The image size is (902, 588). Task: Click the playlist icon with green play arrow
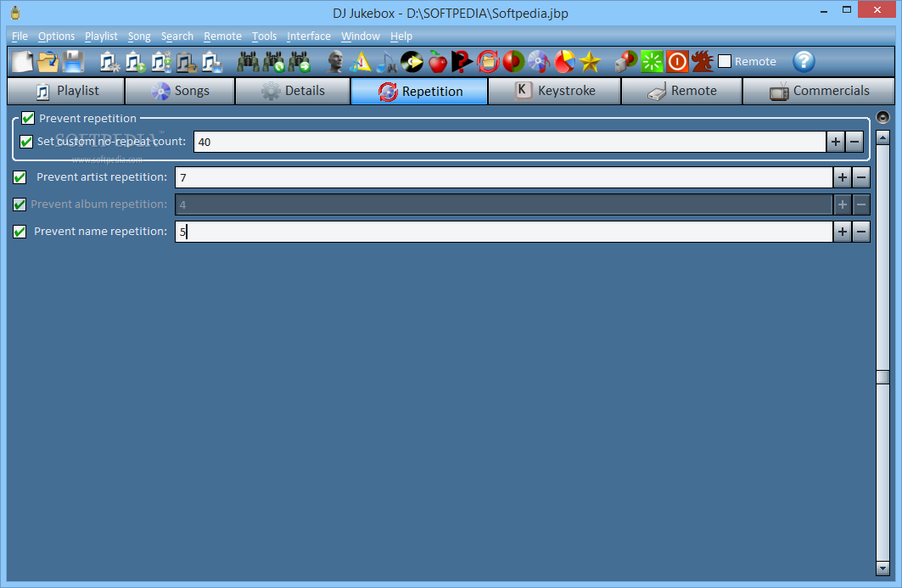[135, 62]
